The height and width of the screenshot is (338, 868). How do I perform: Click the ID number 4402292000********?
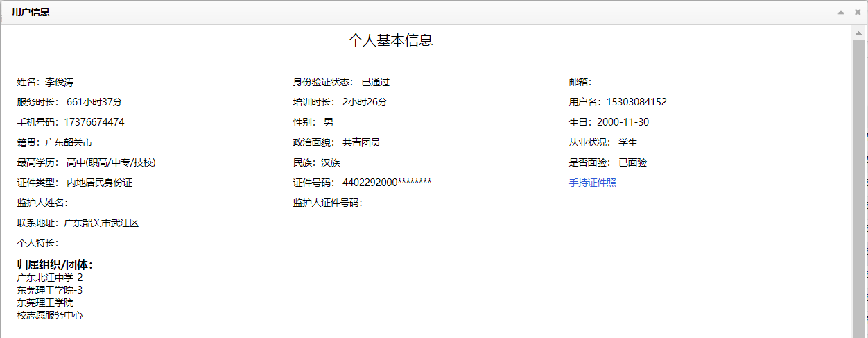387,183
